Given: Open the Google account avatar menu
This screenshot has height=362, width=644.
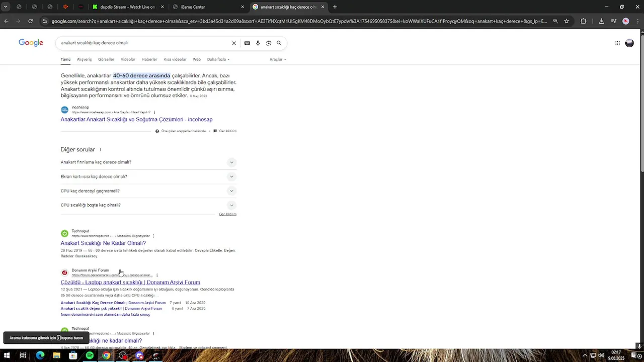Looking at the screenshot, I should point(629,43).
